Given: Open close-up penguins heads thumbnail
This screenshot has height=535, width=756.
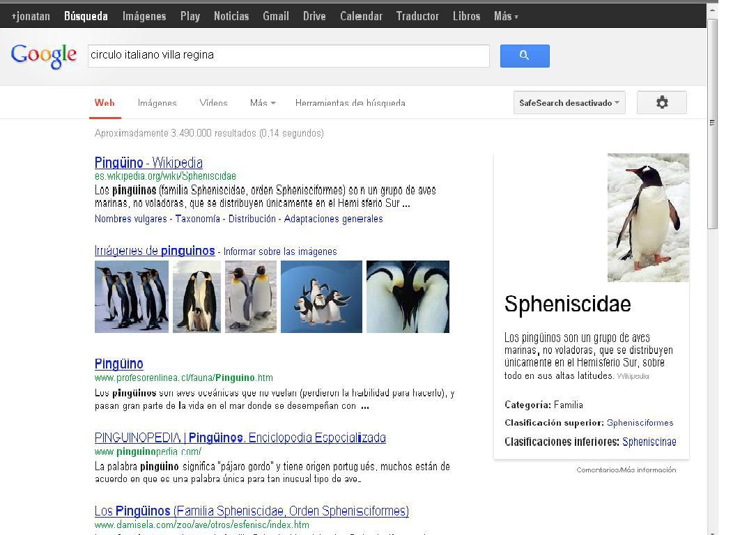Looking at the screenshot, I should (408, 297).
